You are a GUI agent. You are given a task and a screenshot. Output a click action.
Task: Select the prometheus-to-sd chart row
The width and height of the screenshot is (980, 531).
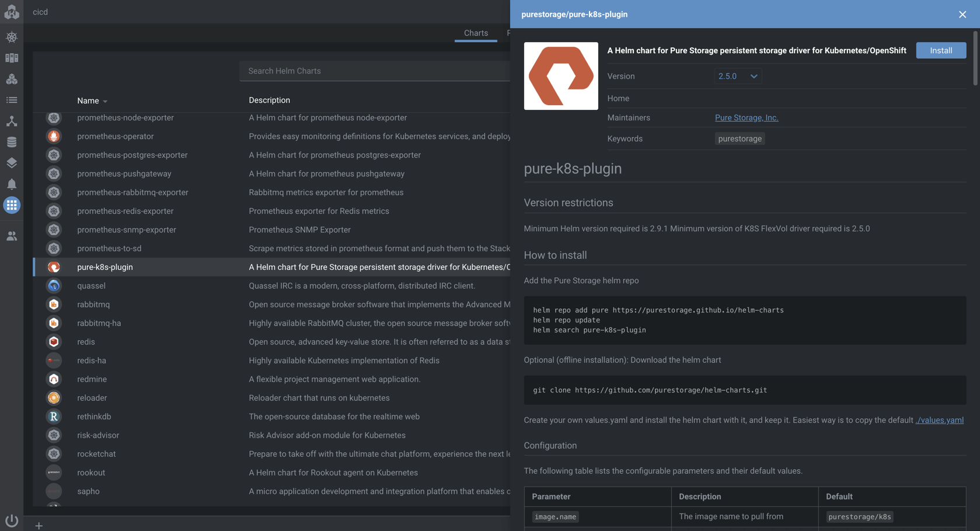pos(271,248)
